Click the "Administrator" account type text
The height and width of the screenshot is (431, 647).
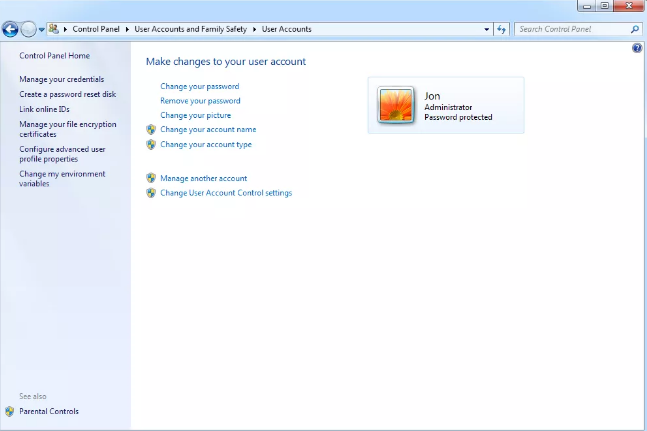[x=448, y=107]
